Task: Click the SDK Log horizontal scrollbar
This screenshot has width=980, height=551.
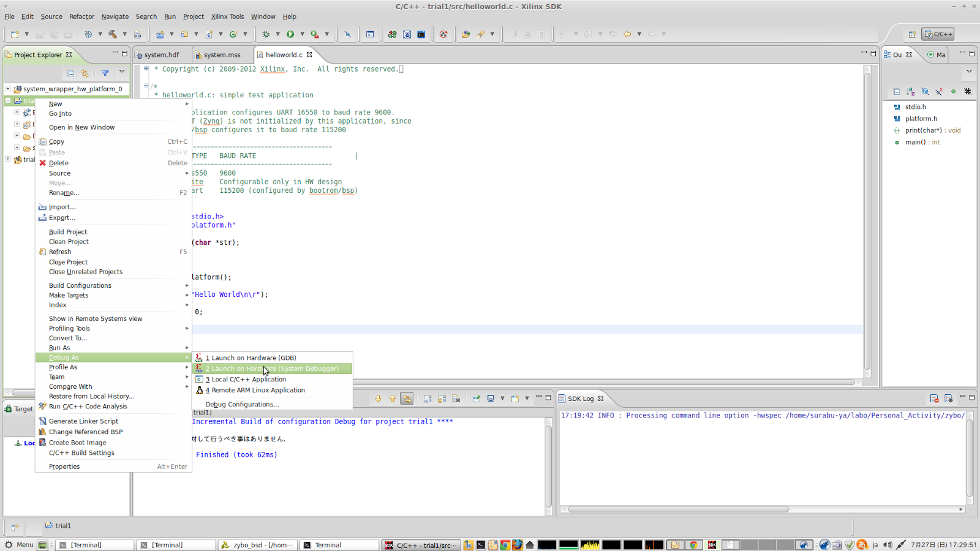Action: pyautogui.click(x=678, y=509)
